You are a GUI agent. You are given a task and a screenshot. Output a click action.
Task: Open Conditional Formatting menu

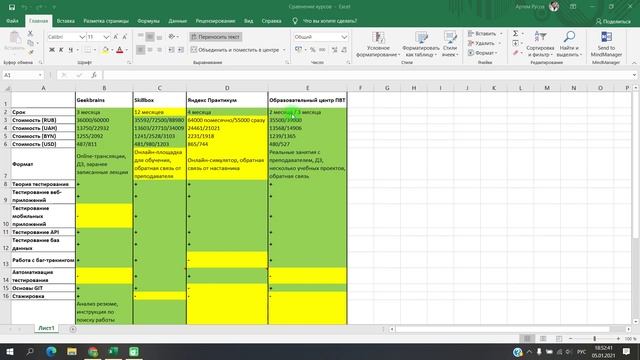(378, 44)
